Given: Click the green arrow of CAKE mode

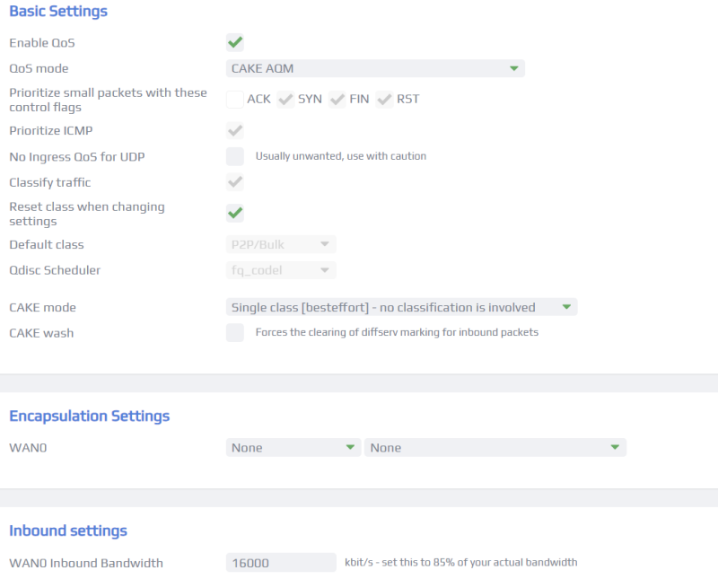Looking at the screenshot, I should (566, 307).
